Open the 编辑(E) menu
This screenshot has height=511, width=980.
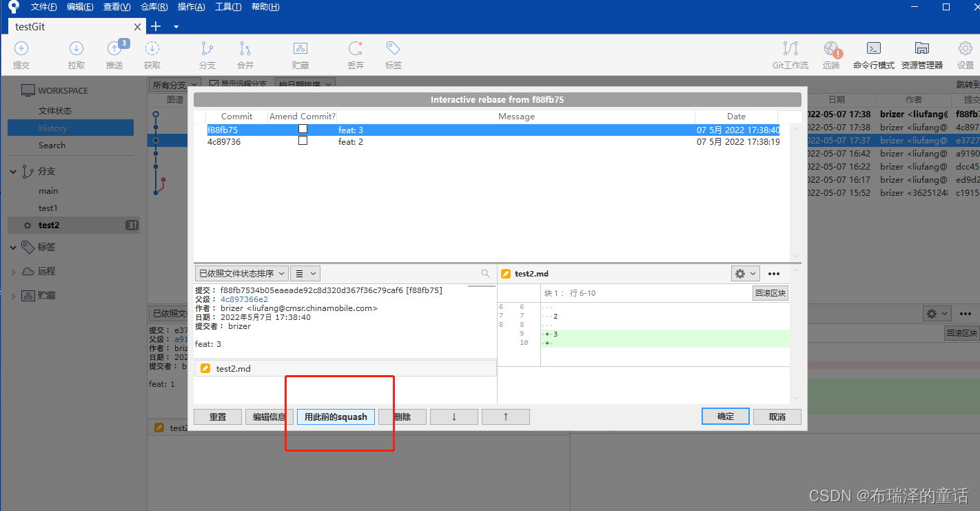coord(81,7)
